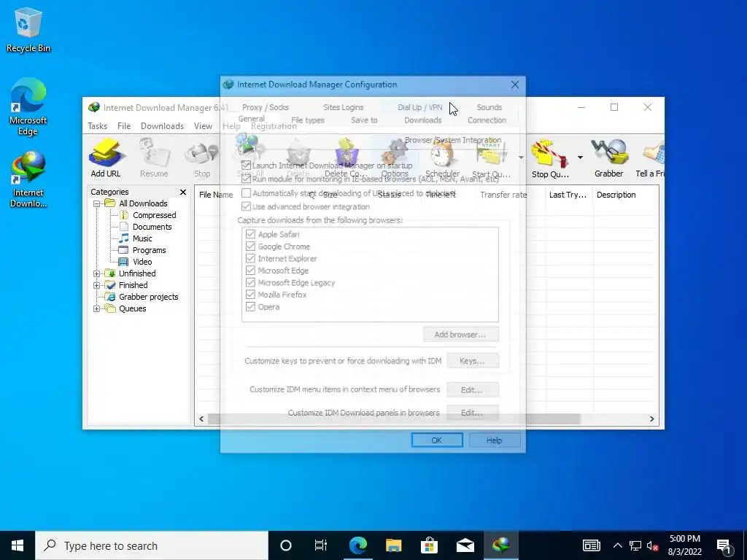The height and width of the screenshot is (560, 747).
Task: Open Microsoft Edge from the taskbar
Action: point(357,545)
